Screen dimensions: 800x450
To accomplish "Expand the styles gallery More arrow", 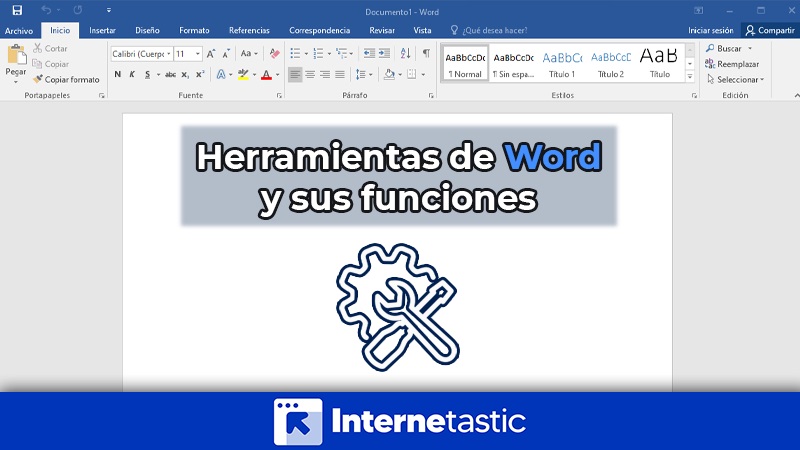I will click(690, 77).
